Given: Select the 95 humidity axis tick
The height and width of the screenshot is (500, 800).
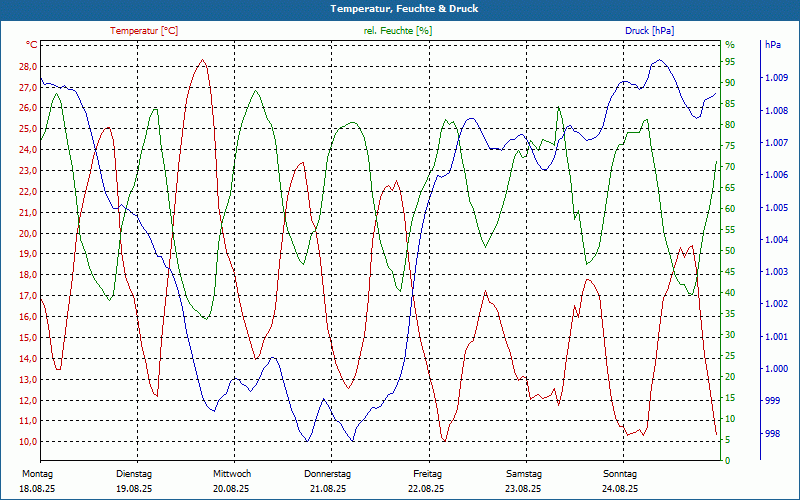Looking at the screenshot, I should 729,62.
